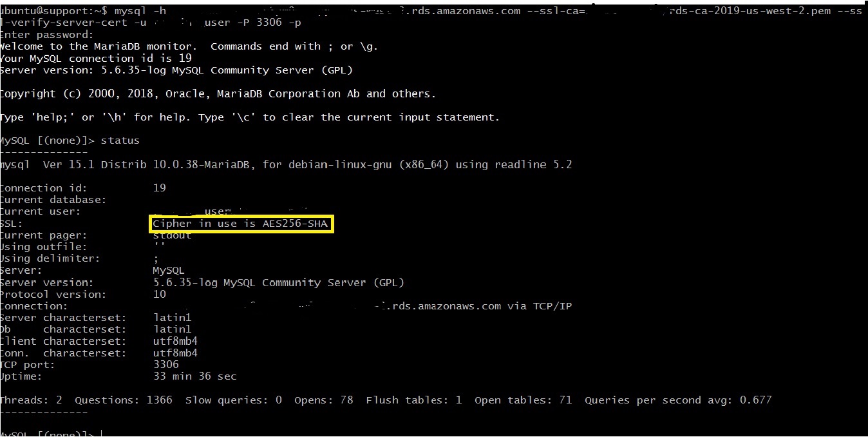Click the Protocol version value '10'

[x=160, y=294]
